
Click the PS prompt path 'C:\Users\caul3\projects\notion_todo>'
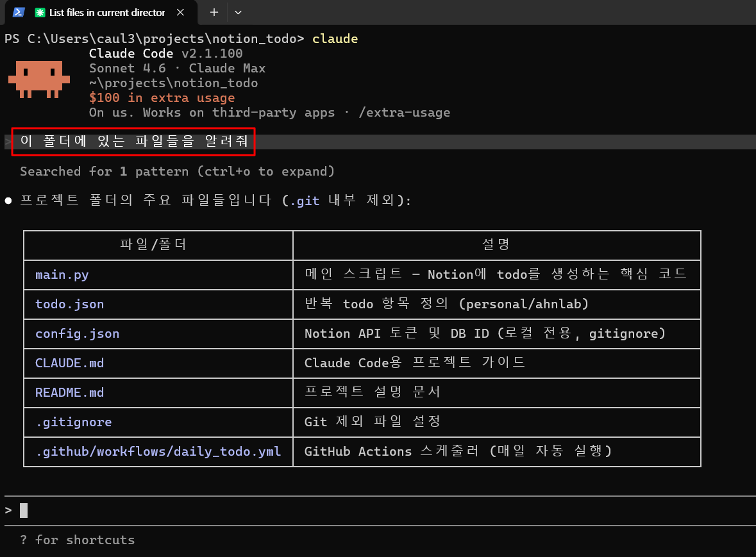tap(166, 39)
